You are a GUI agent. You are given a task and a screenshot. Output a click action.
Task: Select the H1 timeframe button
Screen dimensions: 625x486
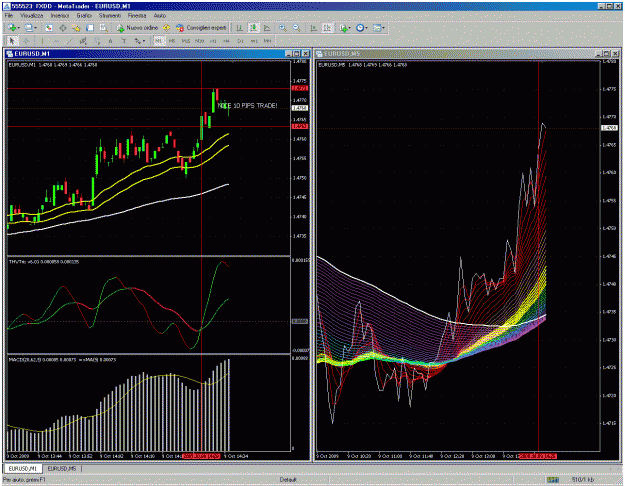(213, 41)
